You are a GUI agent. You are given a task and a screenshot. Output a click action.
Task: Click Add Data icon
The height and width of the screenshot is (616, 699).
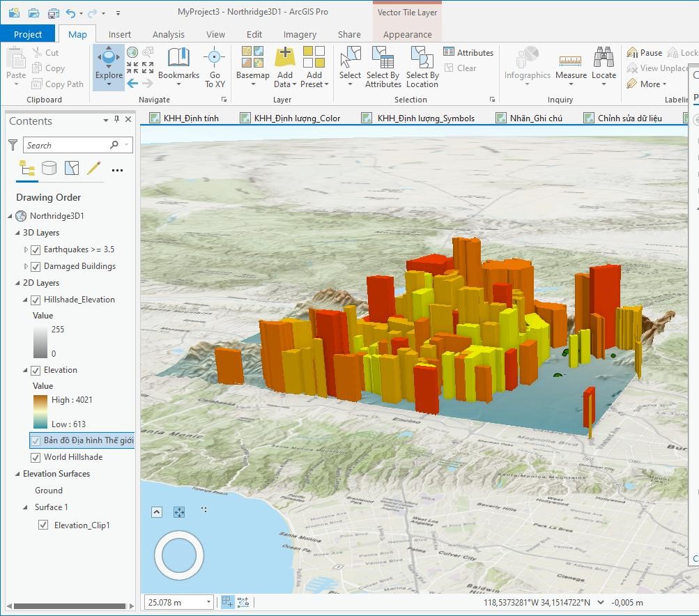(285, 57)
